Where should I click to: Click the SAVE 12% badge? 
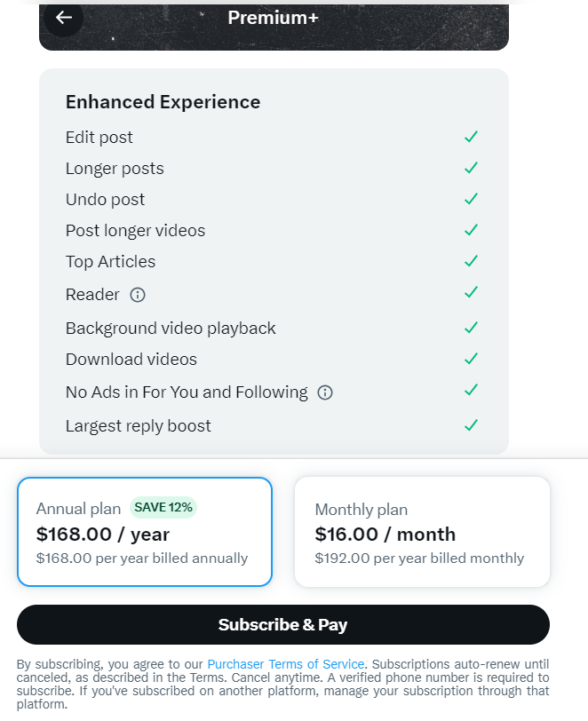[163, 508]
